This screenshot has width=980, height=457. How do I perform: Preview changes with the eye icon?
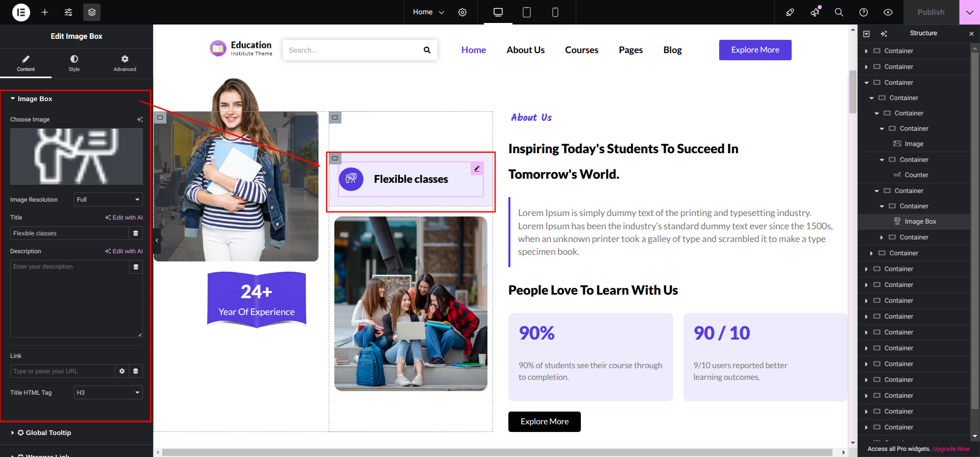pos(888,12)
